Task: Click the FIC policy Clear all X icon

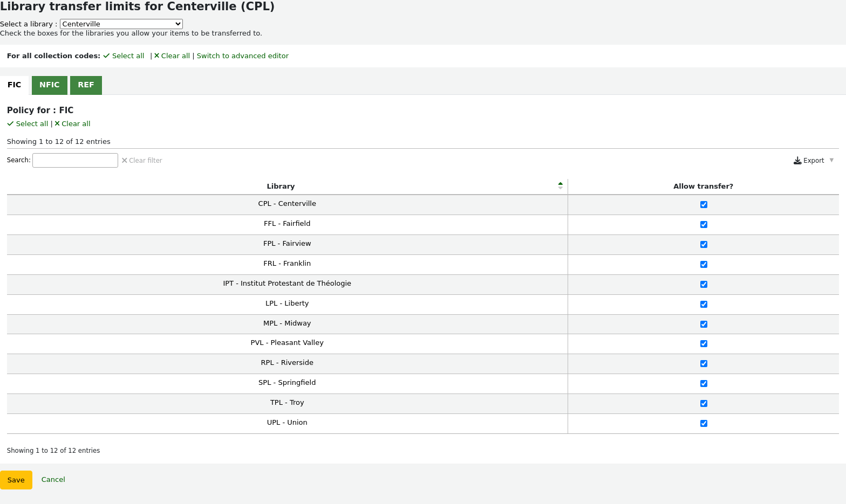Action: pos(57,124)
